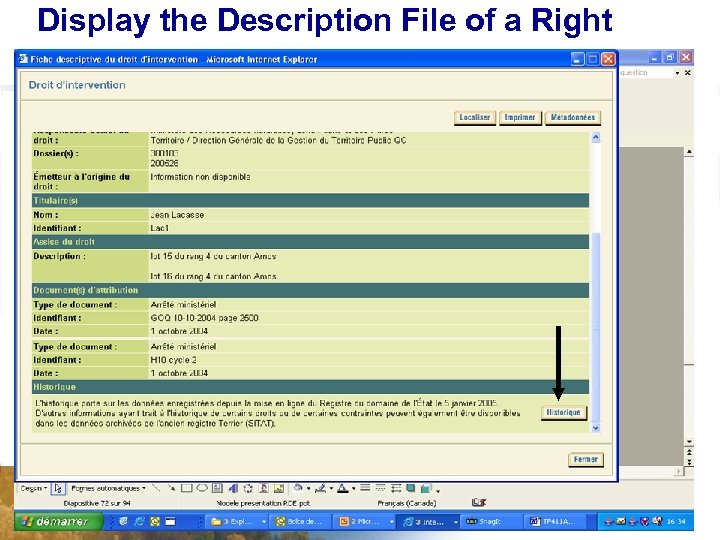Click PowerPoint next slide double arrow
This screenshot has height=540, width=720.
tap(689, 462)
